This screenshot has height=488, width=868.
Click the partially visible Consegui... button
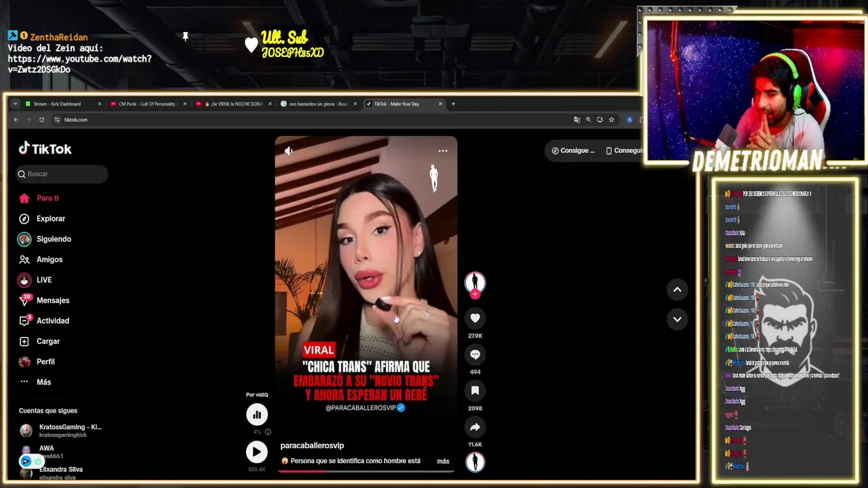(624, 150)
